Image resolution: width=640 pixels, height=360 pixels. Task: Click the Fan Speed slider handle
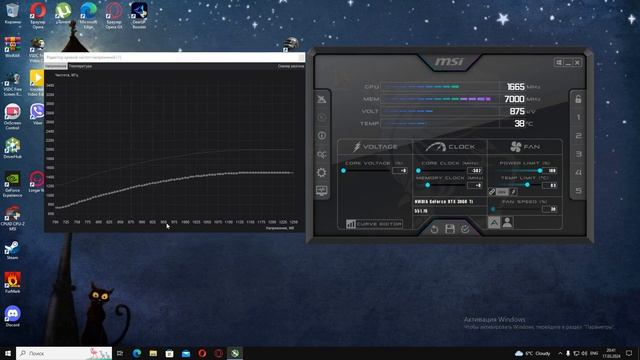[493, 209]
